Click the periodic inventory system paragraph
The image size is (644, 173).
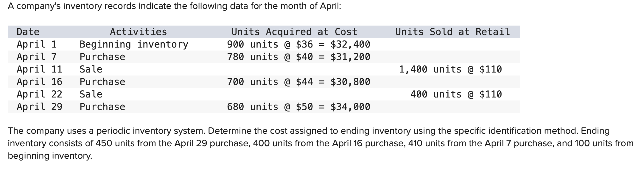coord(321,143)
